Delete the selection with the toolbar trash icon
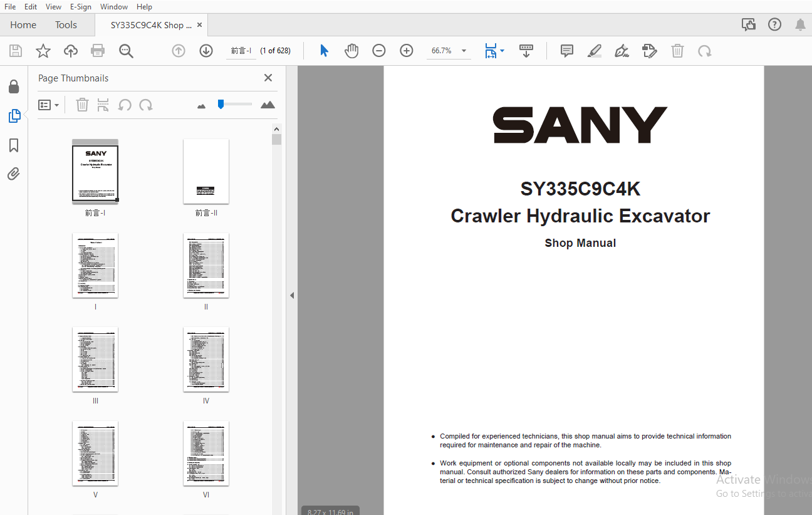The height and width of the screenshot is (515, 812). tap(677, 51)
